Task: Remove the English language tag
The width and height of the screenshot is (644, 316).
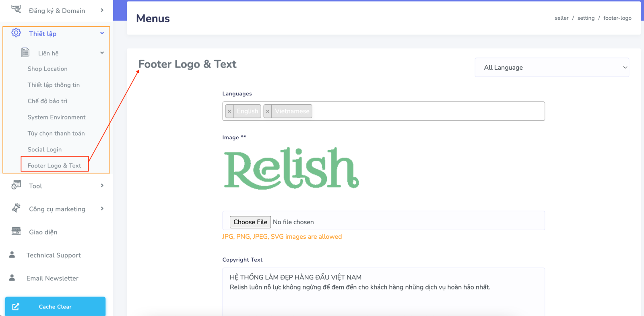Action: [x=229, y=112]
